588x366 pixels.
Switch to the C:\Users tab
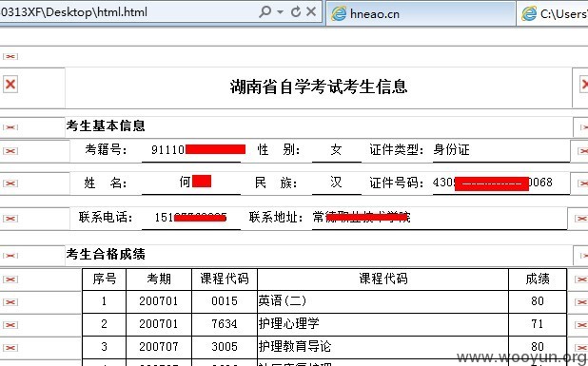point(553,13)
